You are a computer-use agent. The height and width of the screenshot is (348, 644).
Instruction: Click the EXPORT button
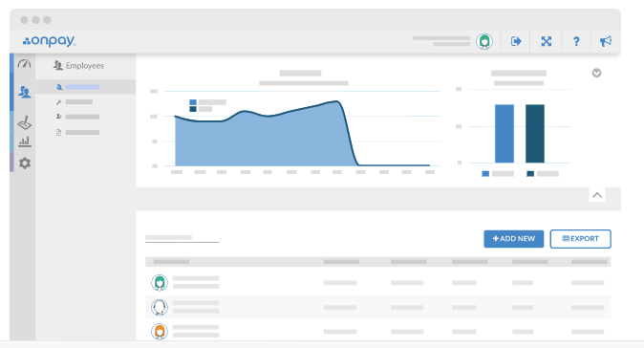[580, 239]
